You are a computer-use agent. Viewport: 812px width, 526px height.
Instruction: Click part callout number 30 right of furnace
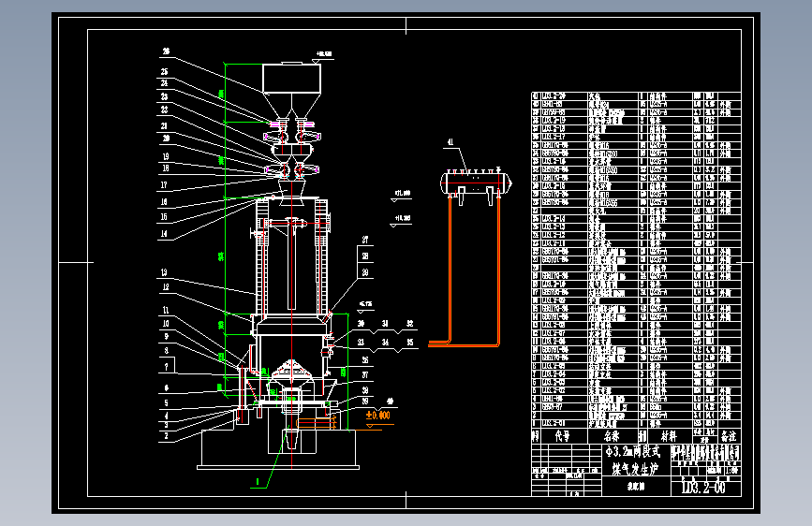(x=361, y=324)
